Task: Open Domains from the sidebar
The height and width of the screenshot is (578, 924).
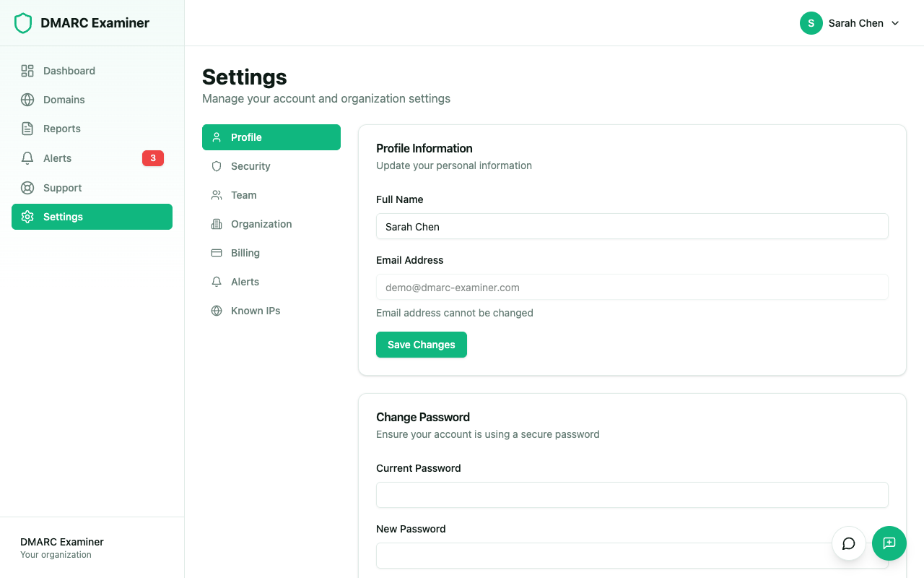Action: click(92, 100)
